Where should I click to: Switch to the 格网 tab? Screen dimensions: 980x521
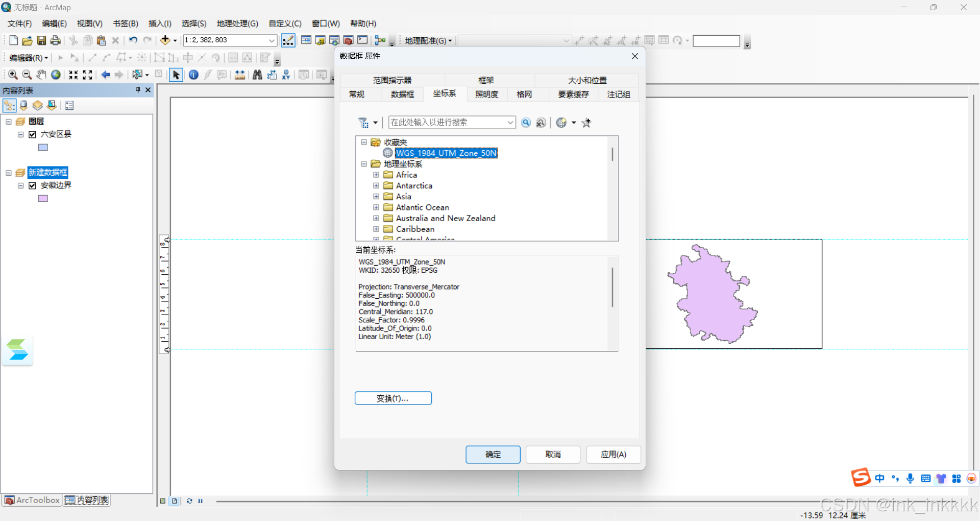524,94
